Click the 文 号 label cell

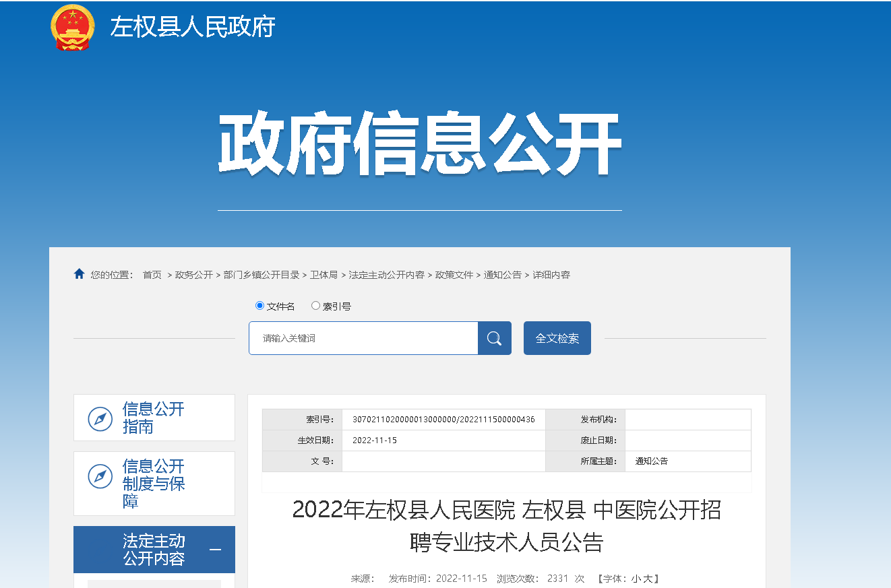pos(302,461)
